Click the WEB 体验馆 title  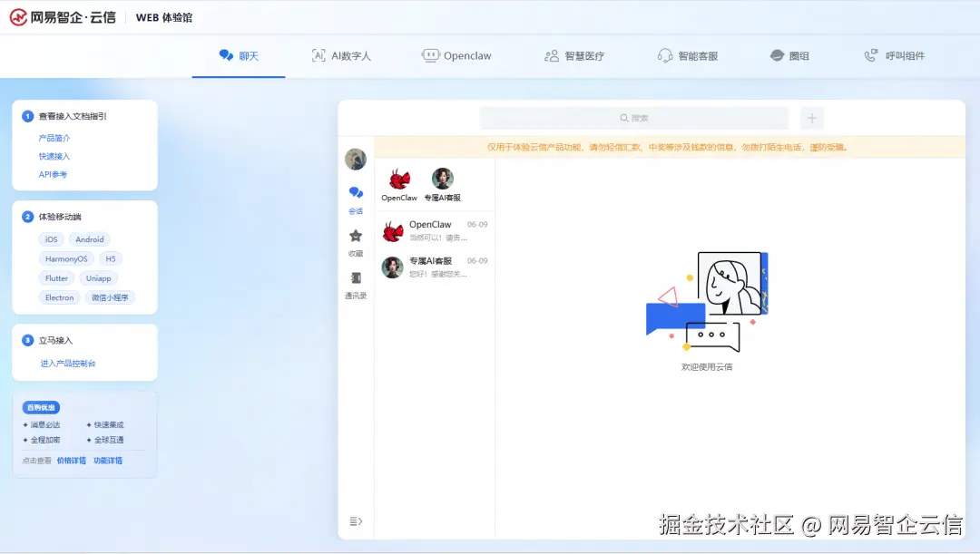(163, 17)
